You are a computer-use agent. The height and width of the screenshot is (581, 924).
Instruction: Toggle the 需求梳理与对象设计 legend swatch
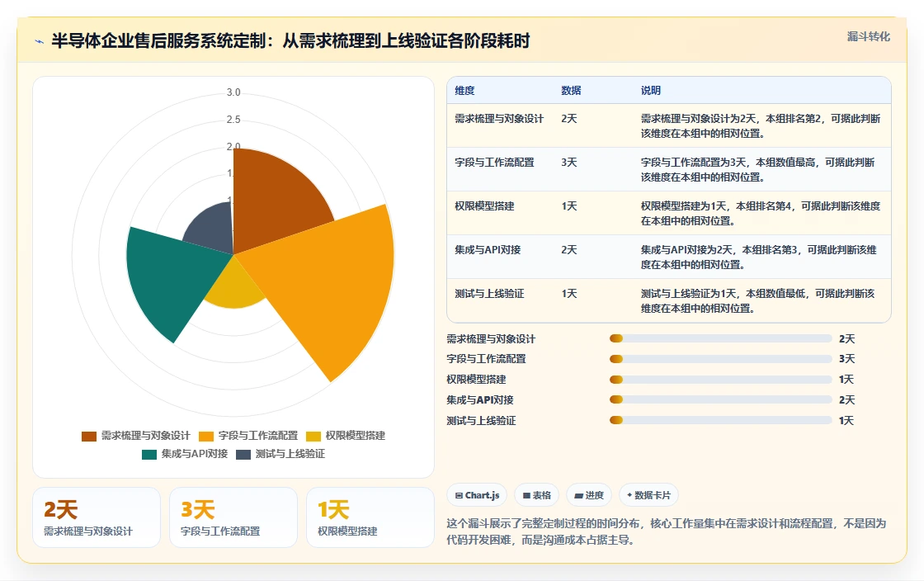(x=89, y=436)
